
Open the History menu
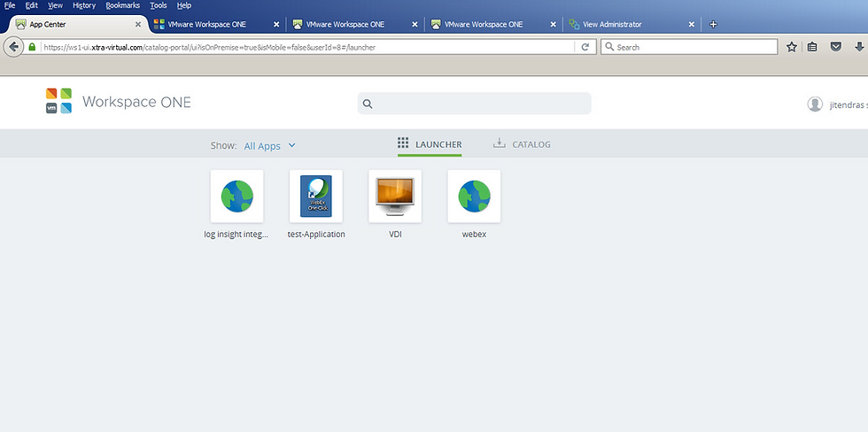tap(84, 5)
